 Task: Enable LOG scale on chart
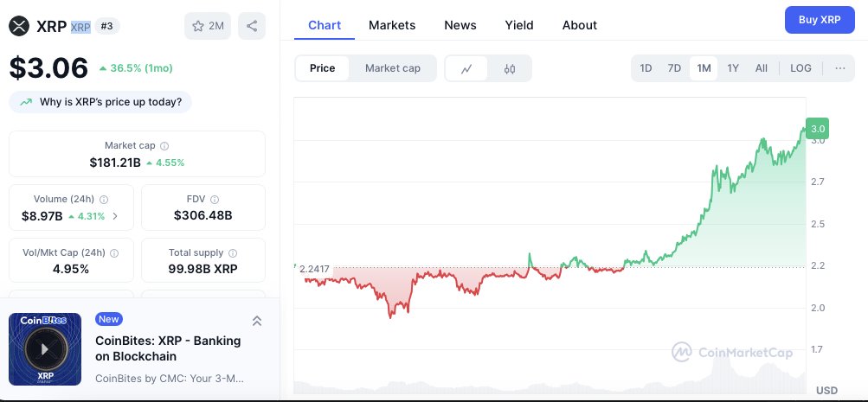(800, 68)
